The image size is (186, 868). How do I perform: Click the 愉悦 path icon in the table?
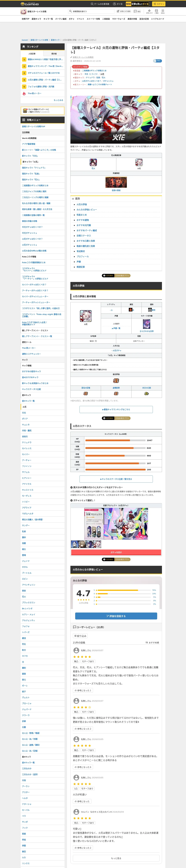[x=150, y=310]
